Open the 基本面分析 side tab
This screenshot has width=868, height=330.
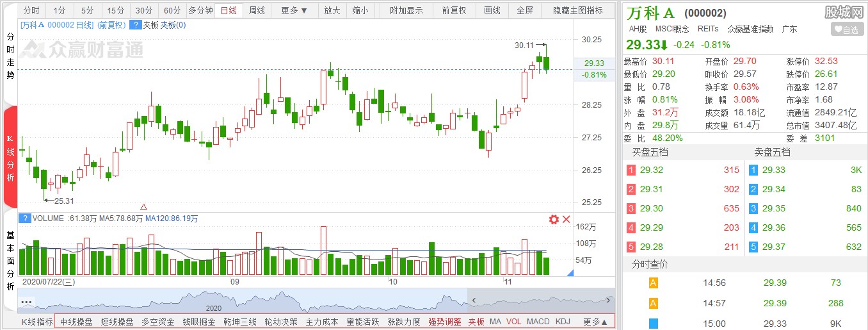(10, 261)
